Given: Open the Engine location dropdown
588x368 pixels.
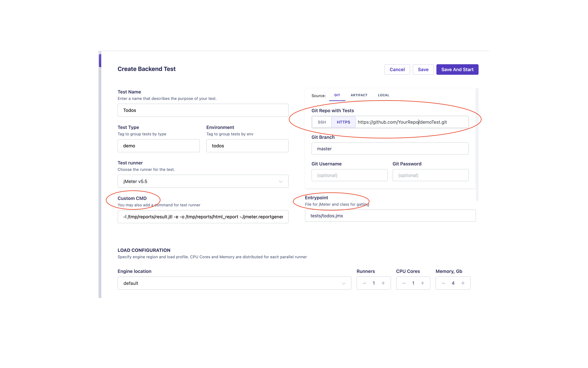Looking at the screenshot, I should pyautogui.click(x=234, y=283).
